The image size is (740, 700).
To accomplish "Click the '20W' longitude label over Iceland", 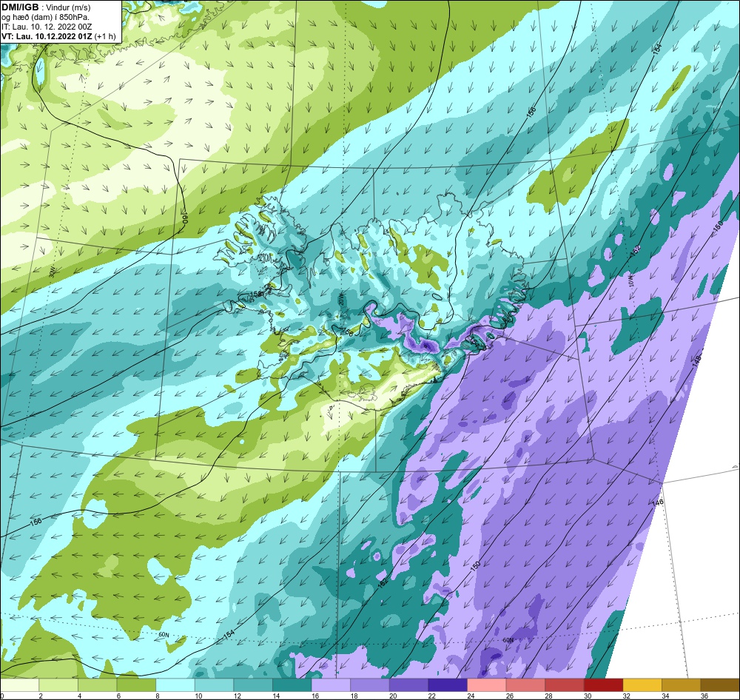I will tap(340, 298).
